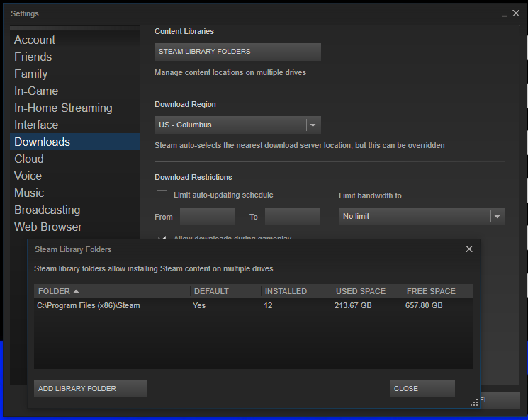Click the To time field
This screenshot has width=528, height=420.
[x=292, y=217]
